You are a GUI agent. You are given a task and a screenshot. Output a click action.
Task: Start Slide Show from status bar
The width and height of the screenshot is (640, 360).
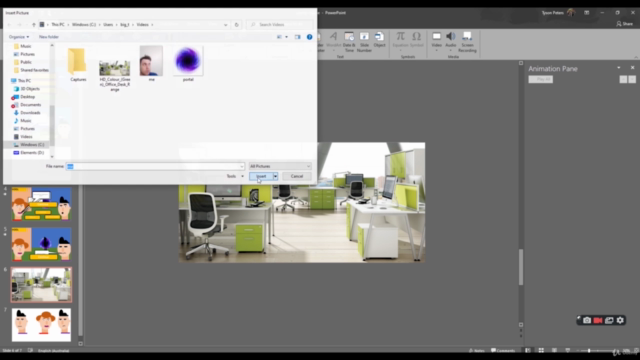pos(568,350)
